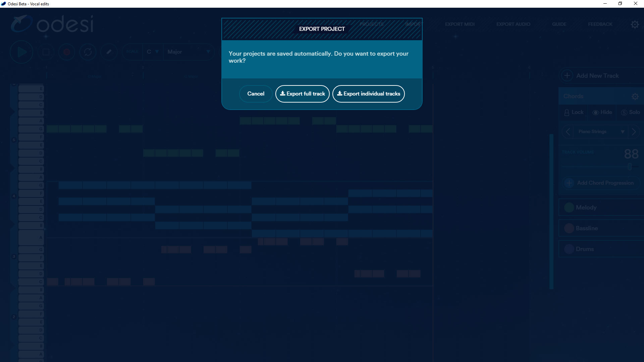Open the settings gear in the top bar
Viewport: 644px width, 362px height.
point(635,24)
